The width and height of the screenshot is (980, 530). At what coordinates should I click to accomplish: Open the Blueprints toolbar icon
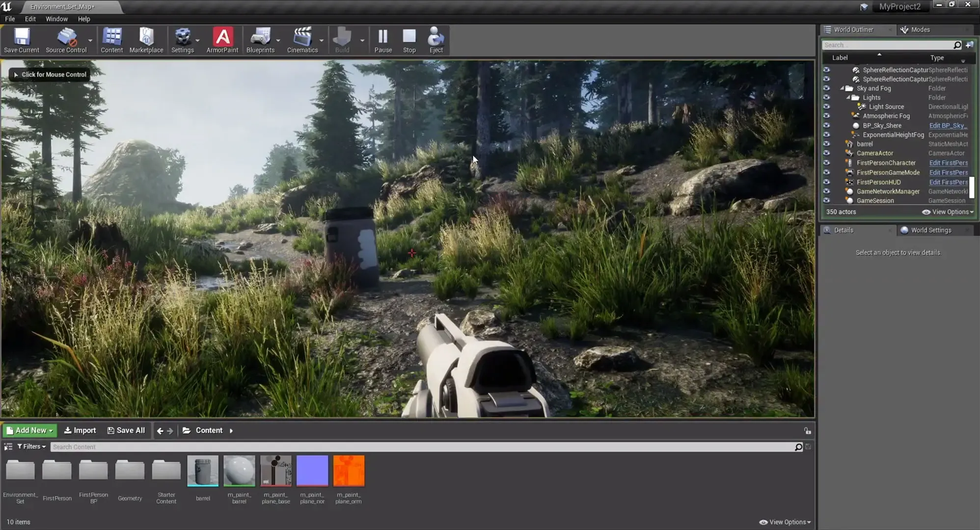coord(260,39)
